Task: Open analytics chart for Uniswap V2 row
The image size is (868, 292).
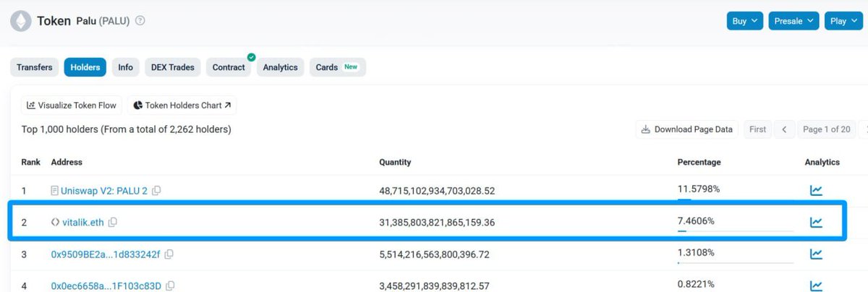Action: point(816,191)
